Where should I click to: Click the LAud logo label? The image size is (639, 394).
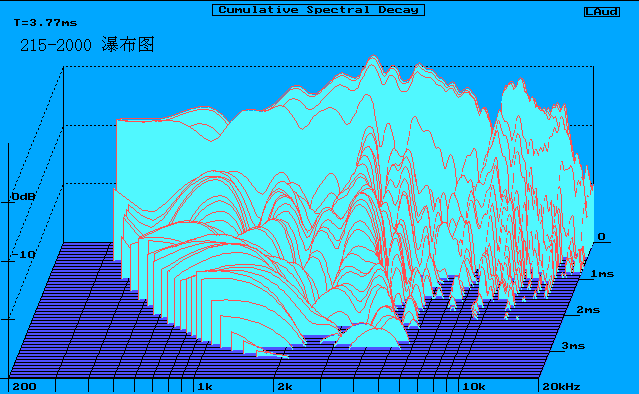point(602,12)
